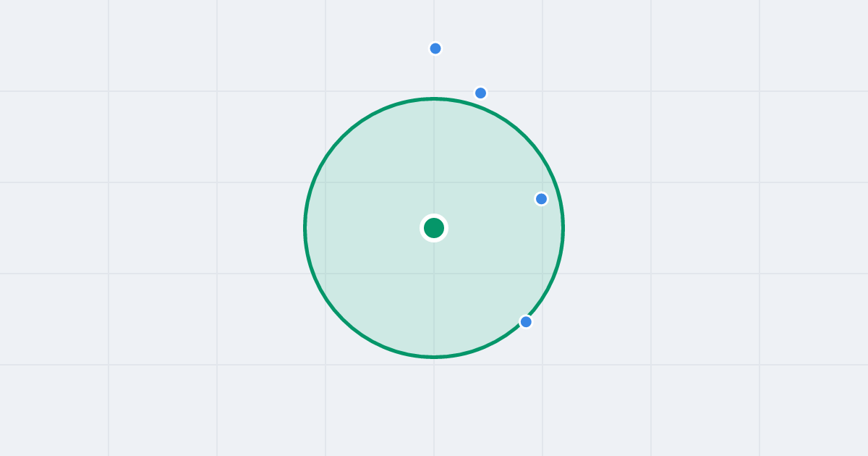Select the bottommost point of the green circle outline
Screen dimensions: 868x456
coord(434,357)
